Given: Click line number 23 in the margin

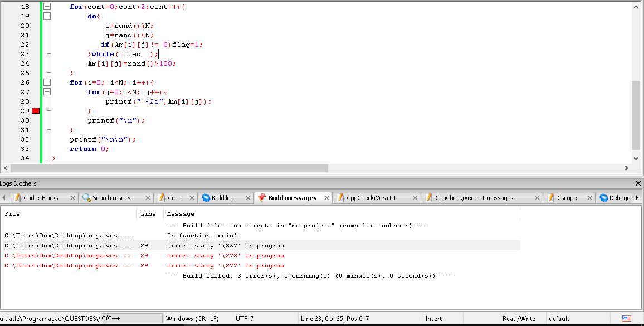Looking at the screenshot, I should [25, 54].
